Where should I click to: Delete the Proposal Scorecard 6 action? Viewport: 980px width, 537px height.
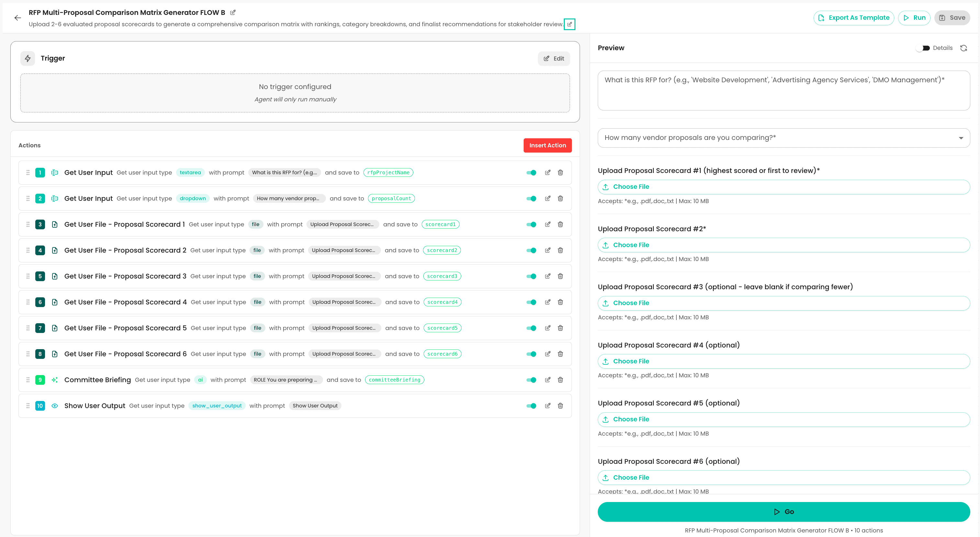coord(560,354)
